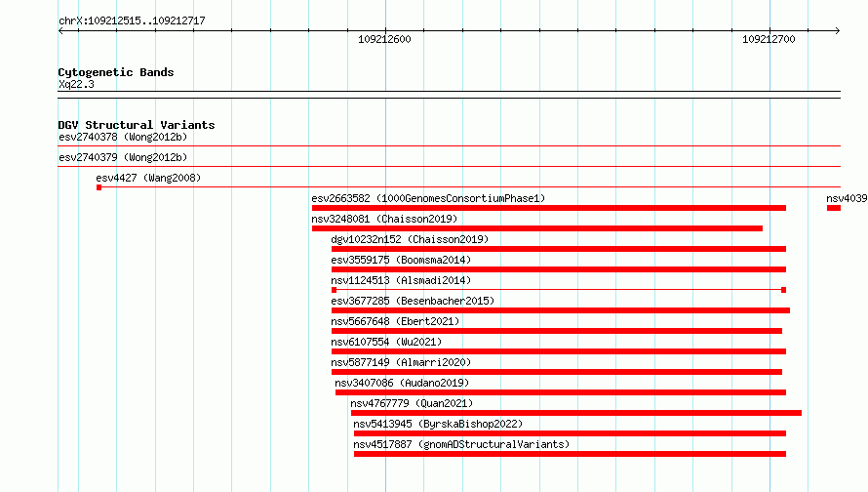Click the red bar under nsv5667648
The height and width of the screenshot is (492, 868).
(557, 331)
